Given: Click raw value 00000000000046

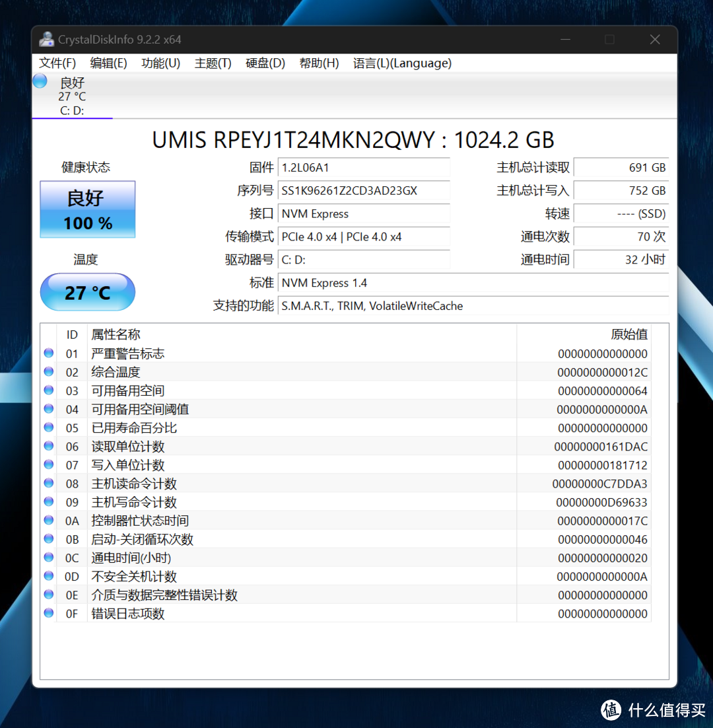Looking at the screenshot, I should pos(603,540).
